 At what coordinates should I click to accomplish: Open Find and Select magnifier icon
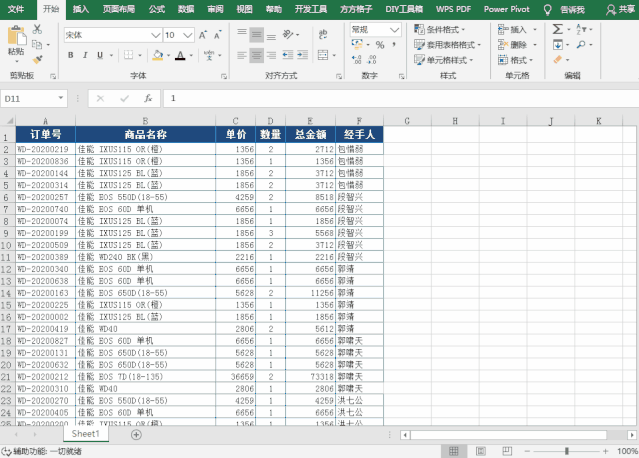coord(581,44)
